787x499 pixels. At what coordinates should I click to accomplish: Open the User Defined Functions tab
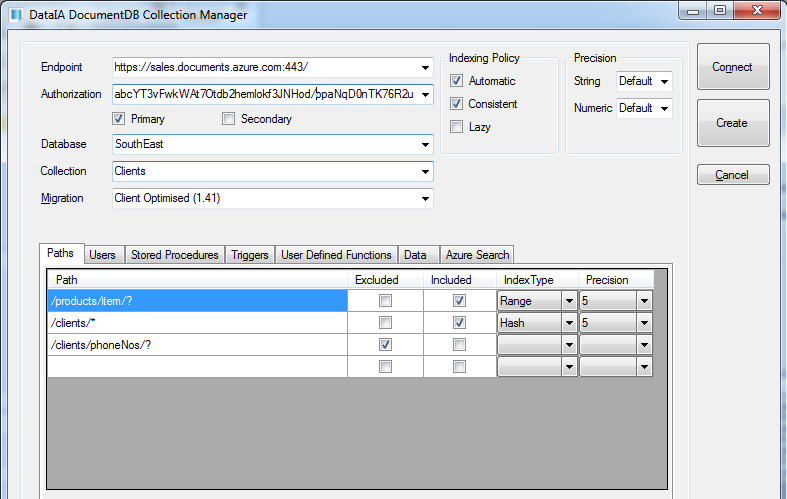point(336,255)
